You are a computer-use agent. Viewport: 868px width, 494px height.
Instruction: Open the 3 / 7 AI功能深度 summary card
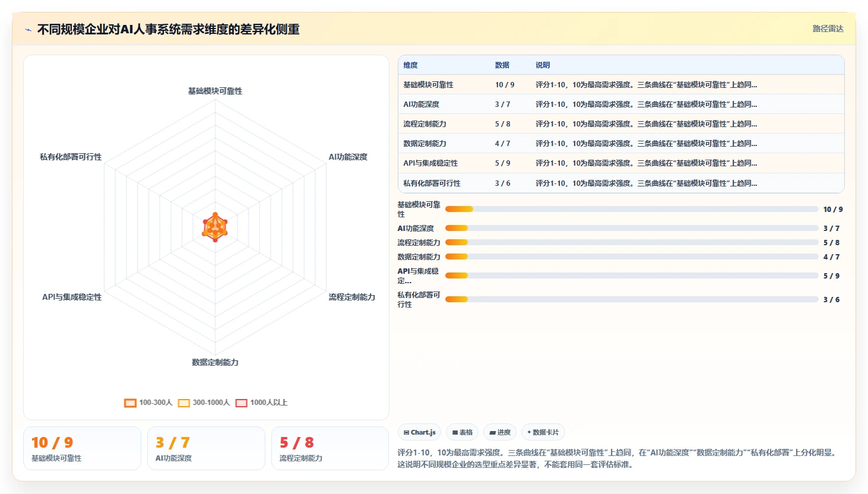pos(206,448)
